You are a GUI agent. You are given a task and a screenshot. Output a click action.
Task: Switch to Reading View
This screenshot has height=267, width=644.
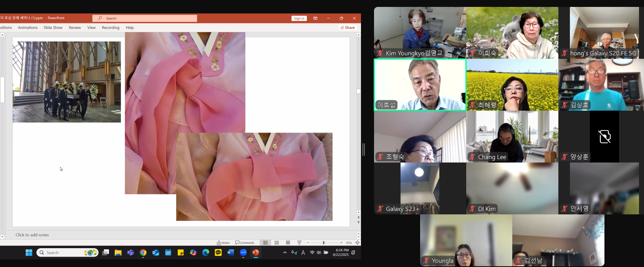coord(288,243)
